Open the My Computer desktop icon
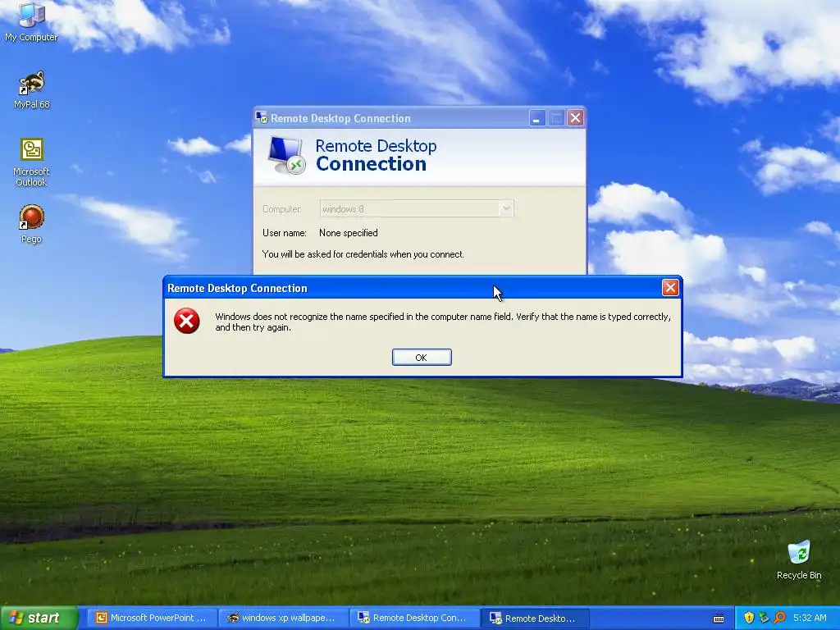This screenshot has width=840, height=630. 31,21
